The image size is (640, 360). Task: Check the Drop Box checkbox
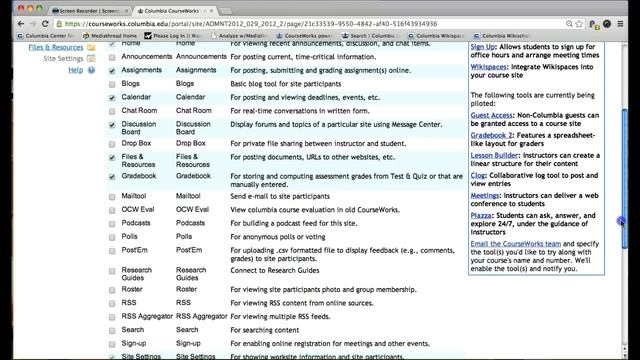pos(112,144)
